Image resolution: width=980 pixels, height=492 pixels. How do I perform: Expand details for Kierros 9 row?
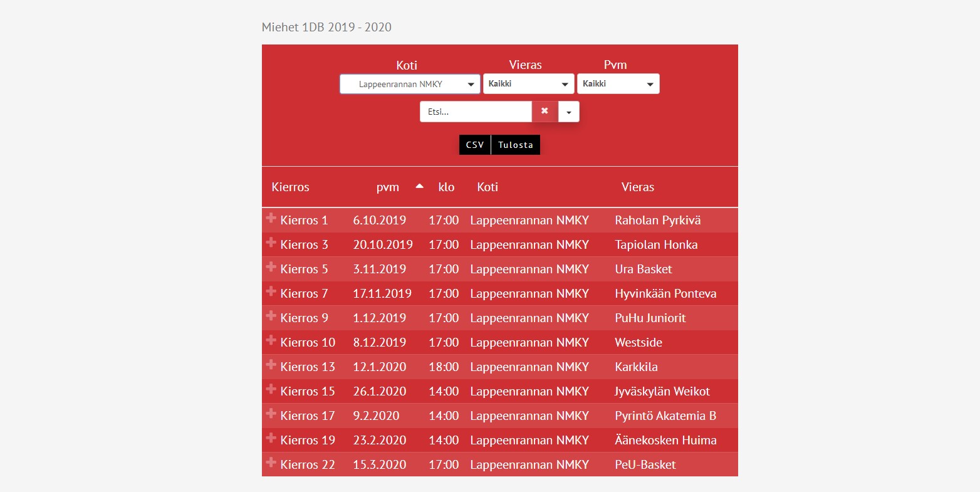(x=271, y=316)
